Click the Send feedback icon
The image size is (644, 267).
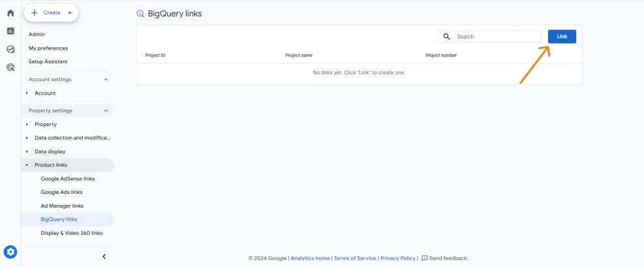tap(425, 259)
